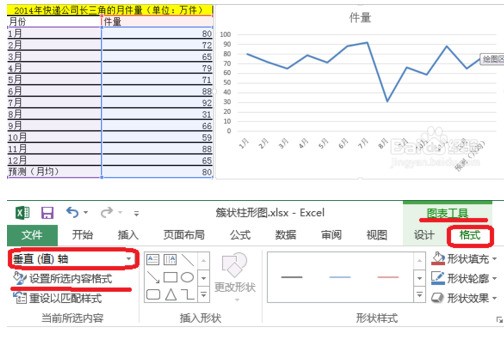
Task: Select the Elbow Connector shape
Action: [188, 295]
